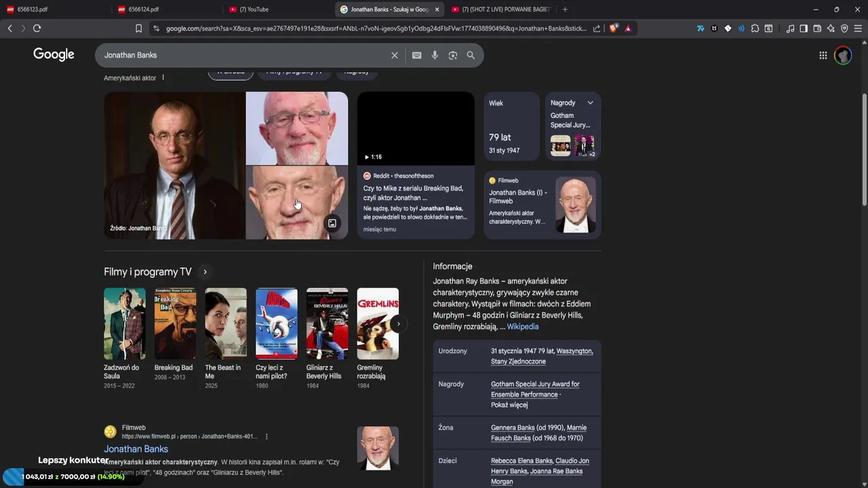Open Zadzwoń do Saula poster
868x488 pixels.
[125, 324]
